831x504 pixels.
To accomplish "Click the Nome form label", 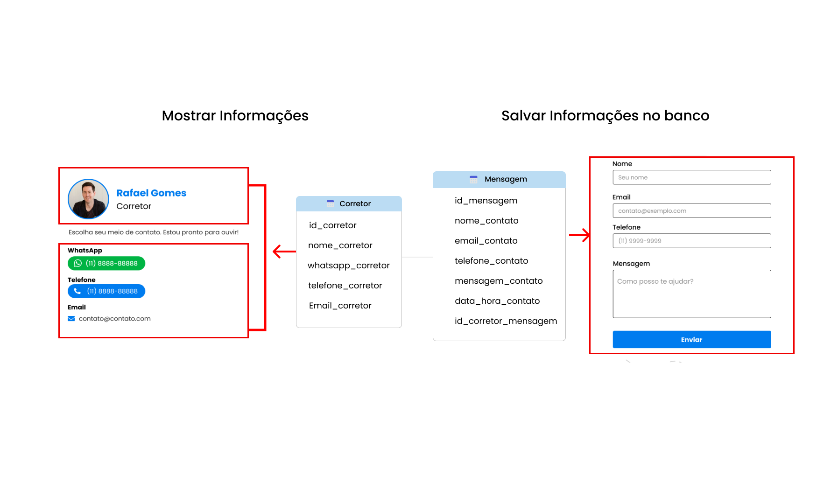I will click(x=622, y=164).
